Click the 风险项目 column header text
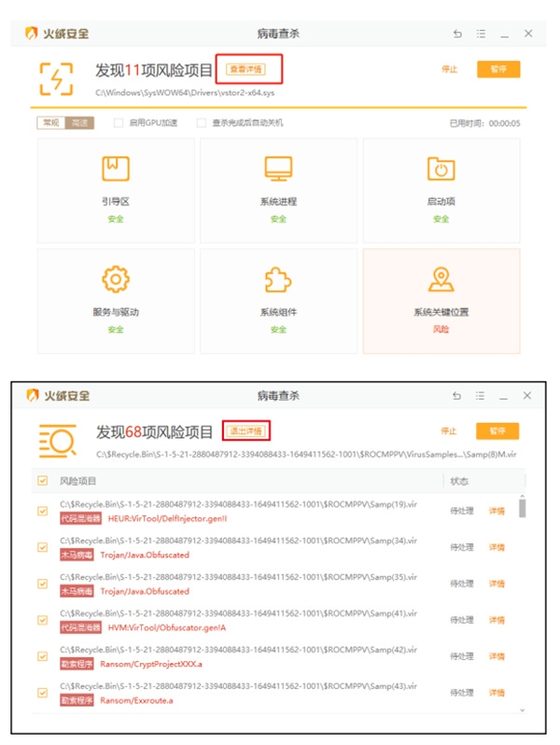This screenshot has height=745, width=560. pos(77,482)
